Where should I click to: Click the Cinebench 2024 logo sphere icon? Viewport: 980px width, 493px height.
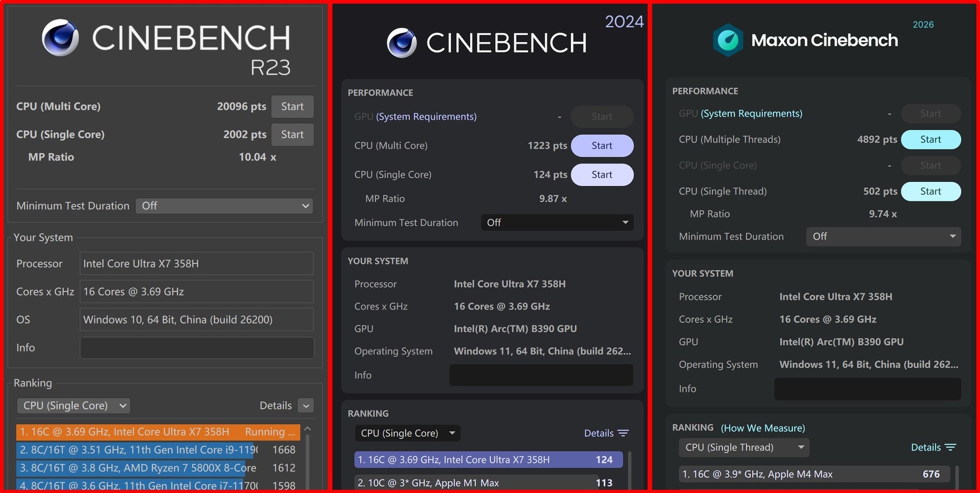pyautogui.click(x=402, y=43)
